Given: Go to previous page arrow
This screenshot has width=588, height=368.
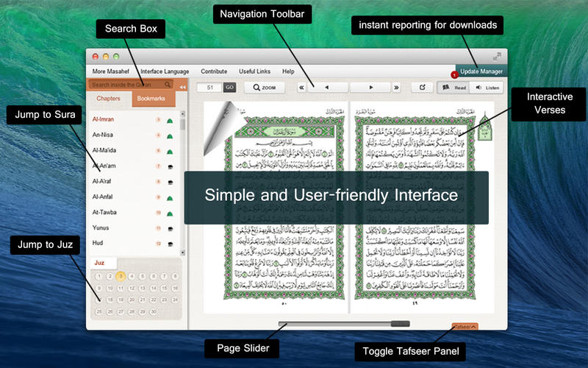Looking at the screenshot, I should [x=327, y=88].
